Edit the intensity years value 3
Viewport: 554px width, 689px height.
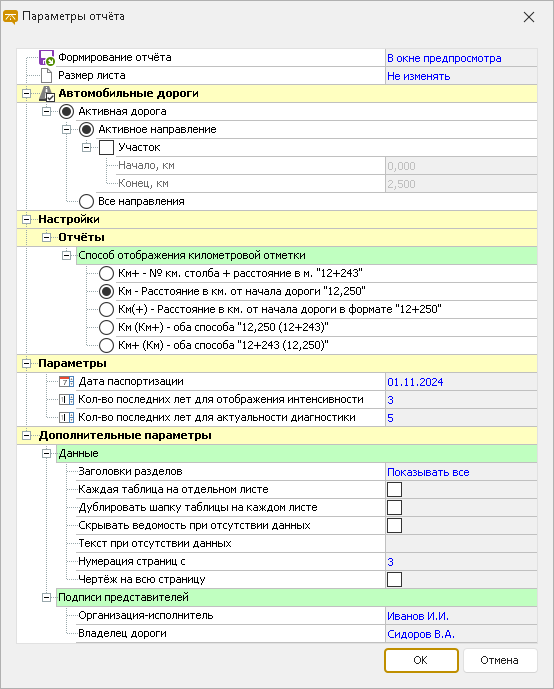point(461,400)
